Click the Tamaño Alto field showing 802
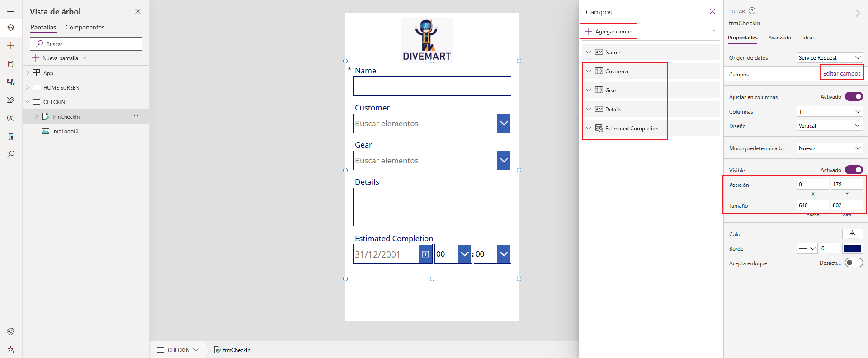Screen dimensions: 868x358 [x=847, y=205]
